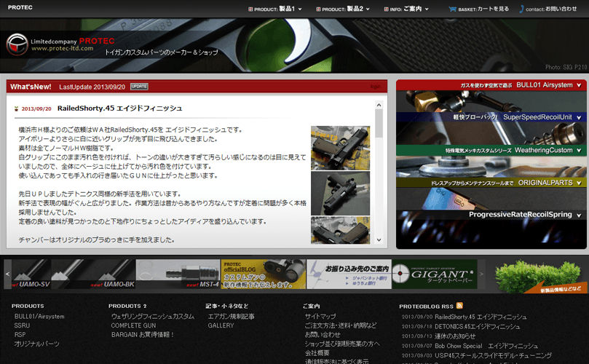589x364 pixels.
Task: Click the news scroll up arrow
Action: click(379, 105)
